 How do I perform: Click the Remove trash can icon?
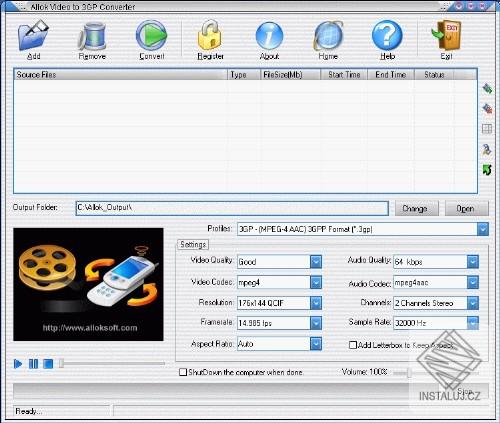click(92, 36)
